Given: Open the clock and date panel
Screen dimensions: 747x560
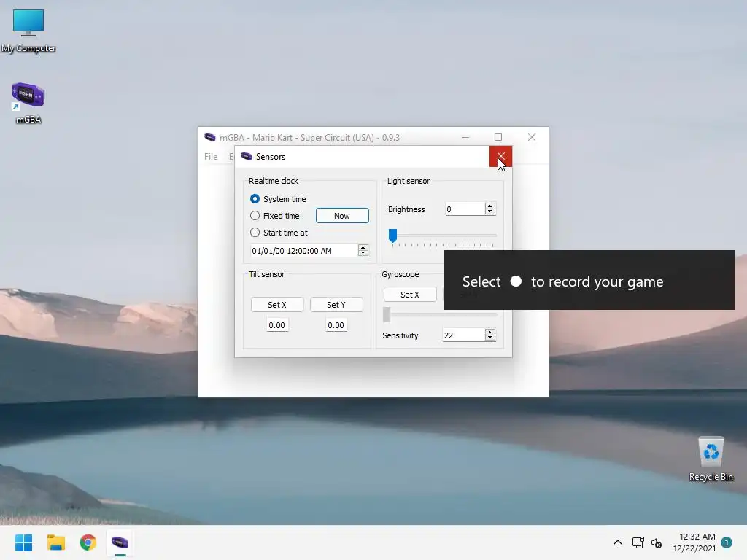Looking at the screenshot, I should coord(694,542).
